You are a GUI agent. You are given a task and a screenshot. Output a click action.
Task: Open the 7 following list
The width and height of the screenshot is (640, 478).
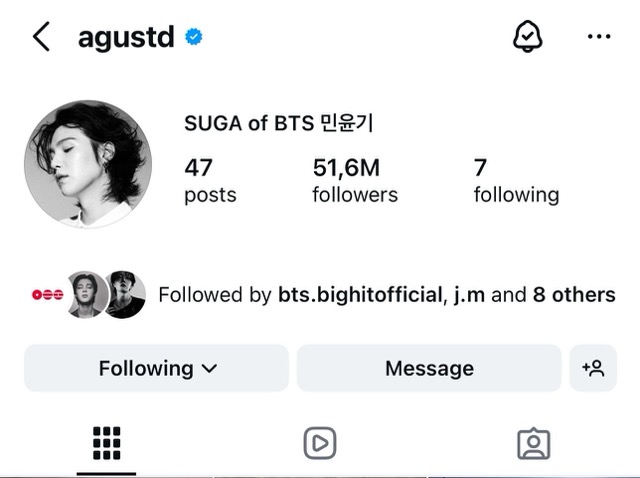(516, 180)
